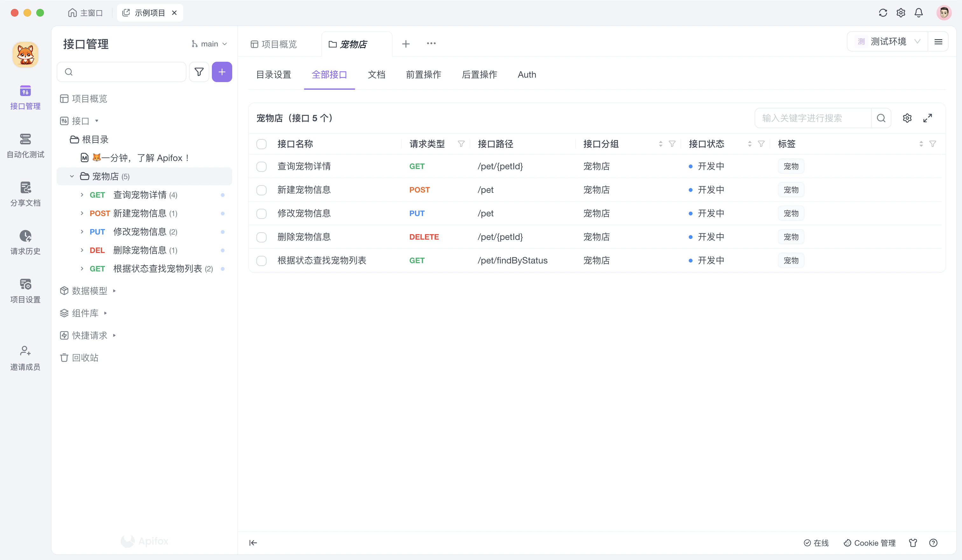View the 请求历史 panel
The image size is (962, 560).
[25, 241]
